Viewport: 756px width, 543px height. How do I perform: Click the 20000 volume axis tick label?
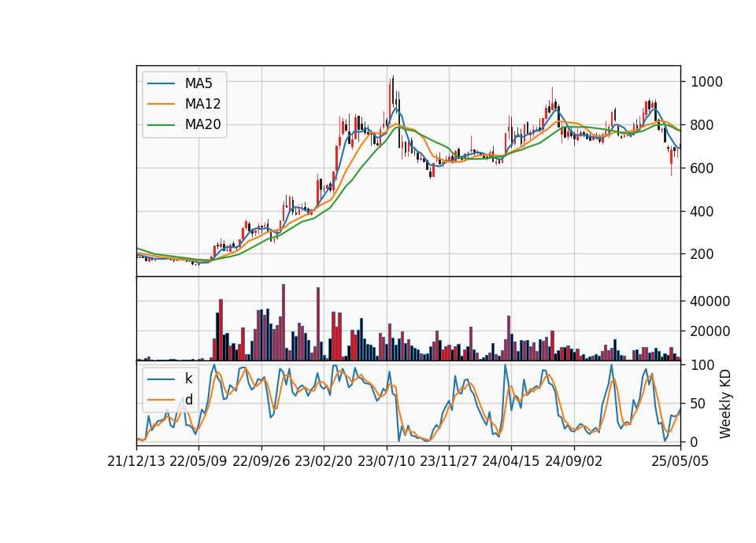point(710,331)
